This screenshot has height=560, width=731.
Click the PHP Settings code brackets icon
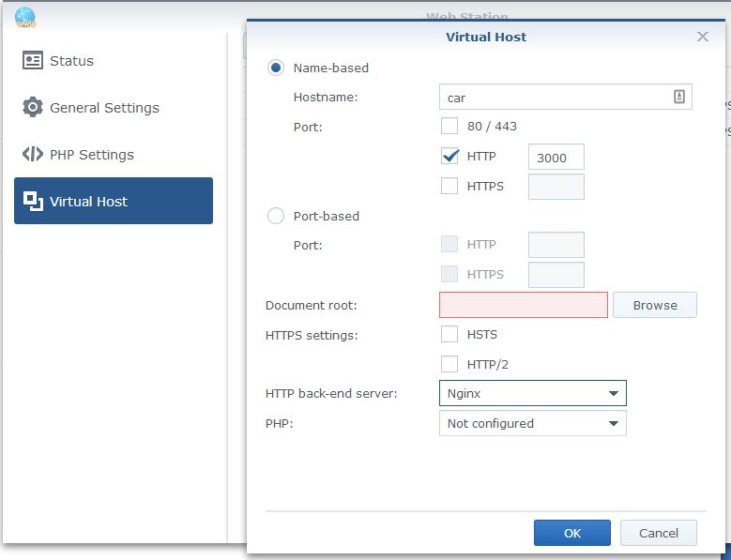(33, 154)
